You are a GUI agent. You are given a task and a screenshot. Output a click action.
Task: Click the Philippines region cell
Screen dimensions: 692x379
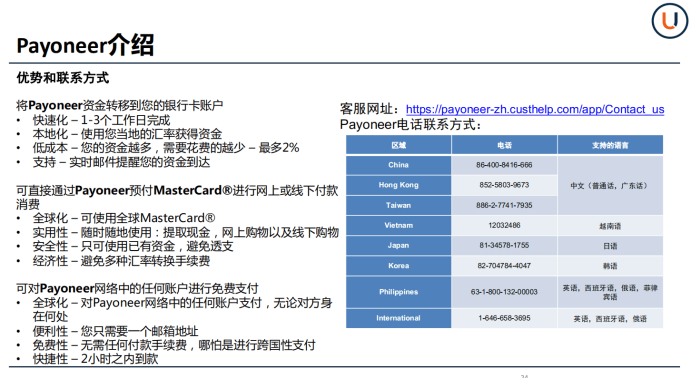tap(399, 292)
